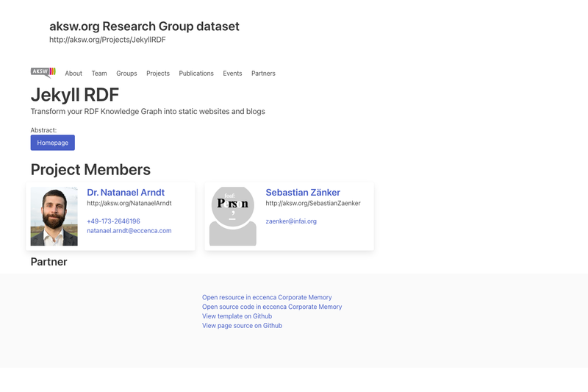Navigate to Events
The width and height of the screenshot is (588, 392).
pyautogui.click(x=232, y=74)
